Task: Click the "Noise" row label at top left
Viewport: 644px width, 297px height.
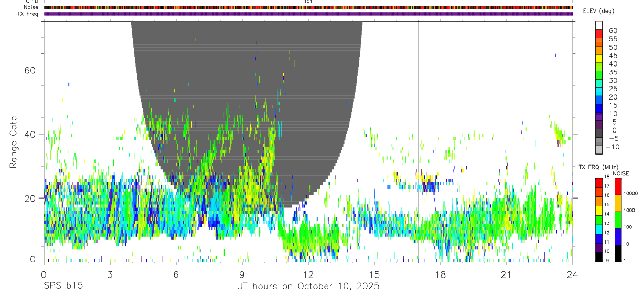Action: [x=31, y=7]
